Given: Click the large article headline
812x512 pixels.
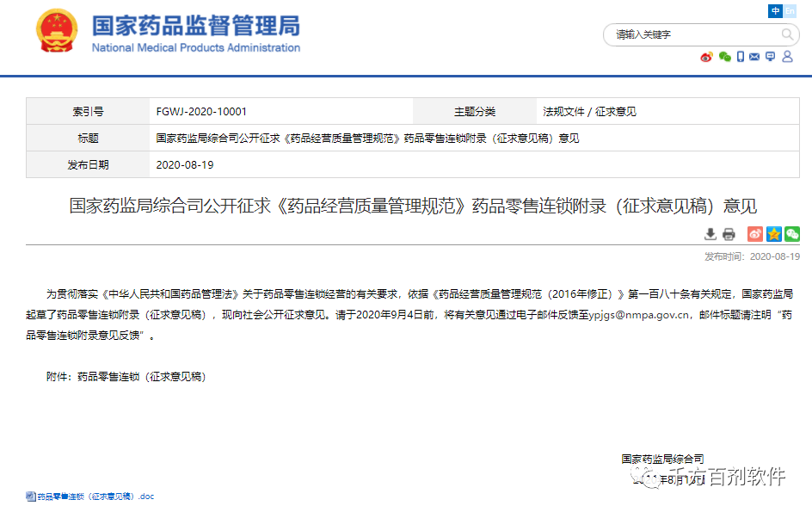Looking at the screenshot, I should pos(413,207).
